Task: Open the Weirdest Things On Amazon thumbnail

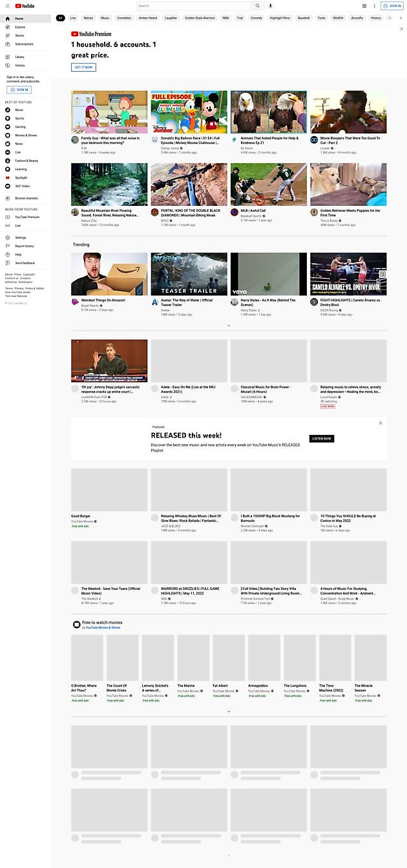Action: tap(109, 274)
